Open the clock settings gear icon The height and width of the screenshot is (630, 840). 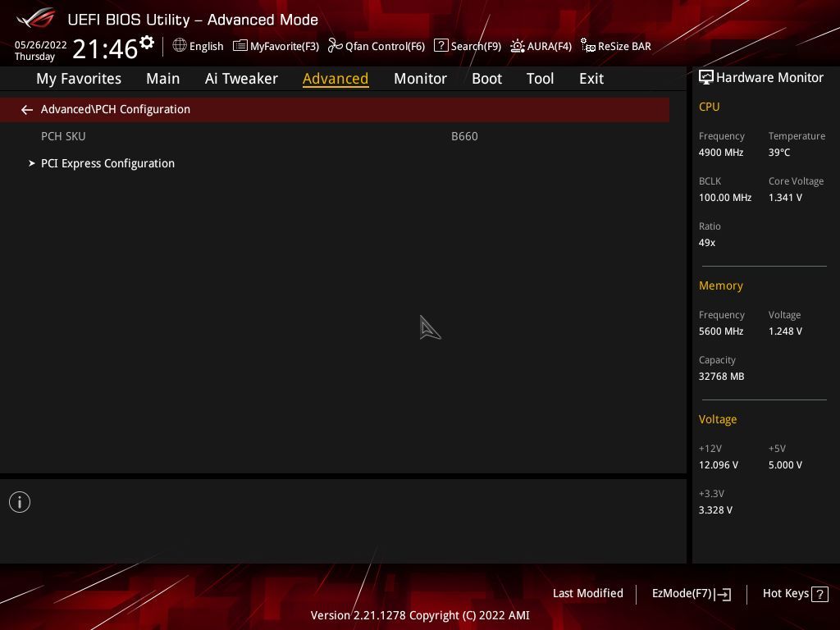(x=147, y=43)
